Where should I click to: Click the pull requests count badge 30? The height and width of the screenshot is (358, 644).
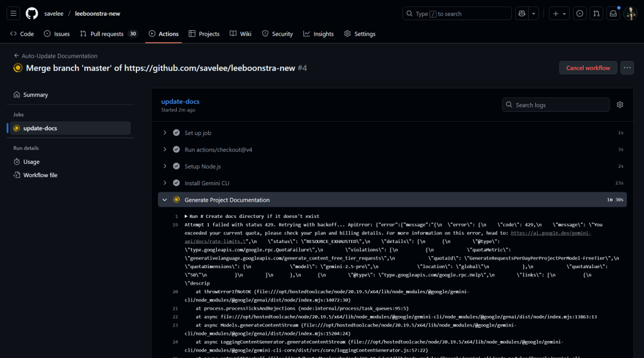(x=133, y=34)
